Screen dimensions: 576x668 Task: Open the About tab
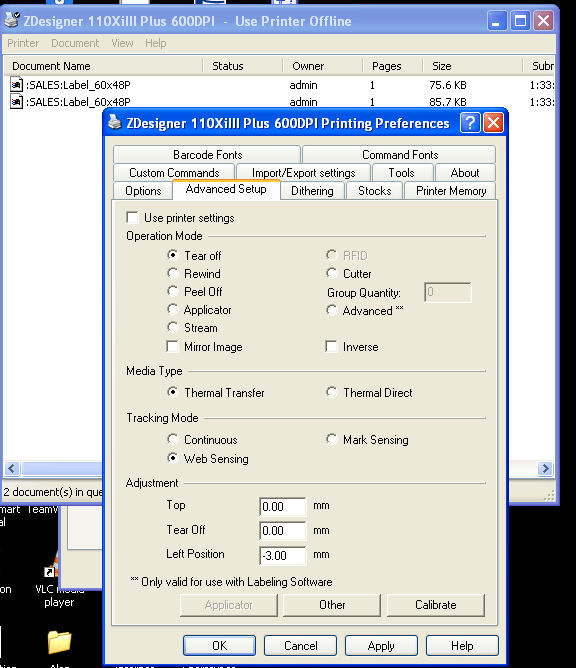coord(465,173)
